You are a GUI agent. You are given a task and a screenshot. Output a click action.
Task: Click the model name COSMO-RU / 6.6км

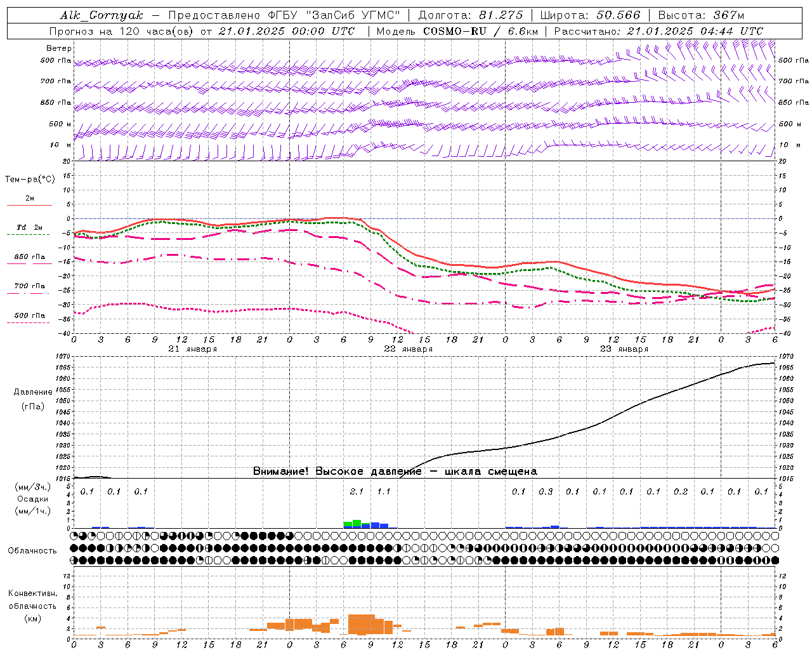tap(481, 31)
